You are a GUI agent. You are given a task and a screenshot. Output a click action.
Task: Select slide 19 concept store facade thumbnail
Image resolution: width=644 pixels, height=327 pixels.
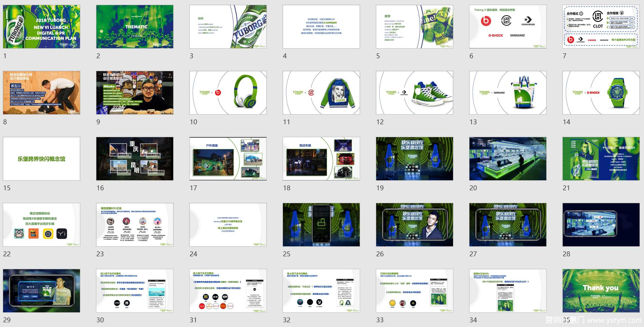(x=415, y=159)
